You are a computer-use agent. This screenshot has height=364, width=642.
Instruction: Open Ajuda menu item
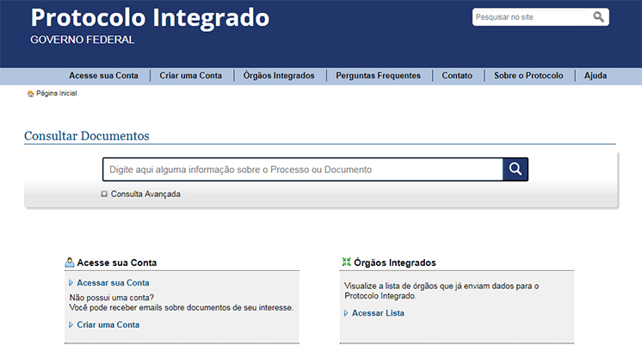tap(596, 76)
